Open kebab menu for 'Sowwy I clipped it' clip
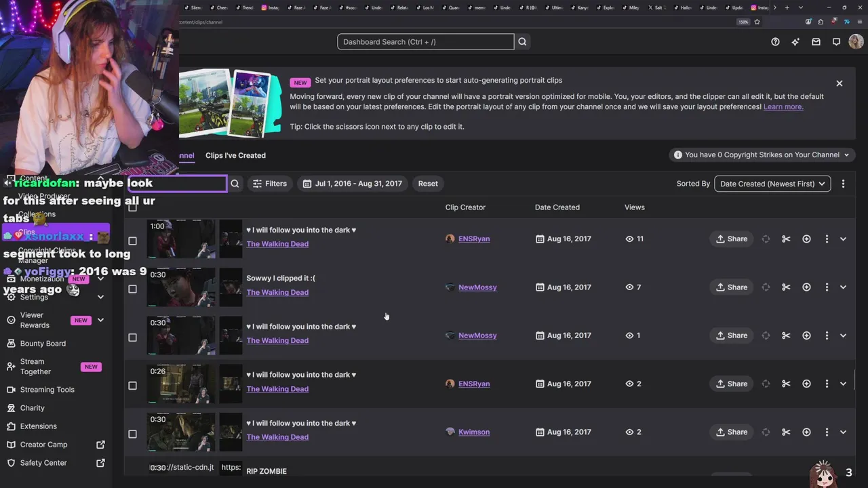The height and width of the screenshot is (488, 868). coord(827,287)
